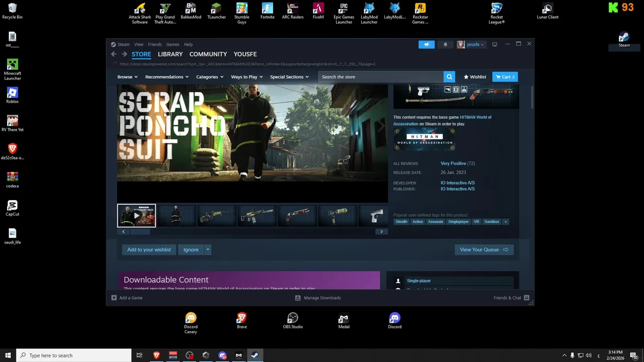The width and height of the screenshot is (644, 362).
Task: Select the CapCut desktop icon
Action: [13, 208]
